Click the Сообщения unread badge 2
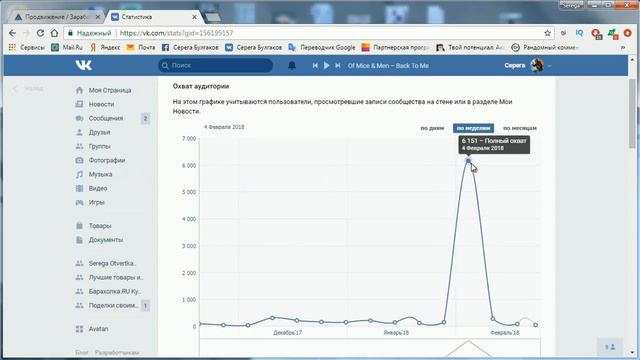This screenshot has width=640, height=360. (x=145, y=118)
